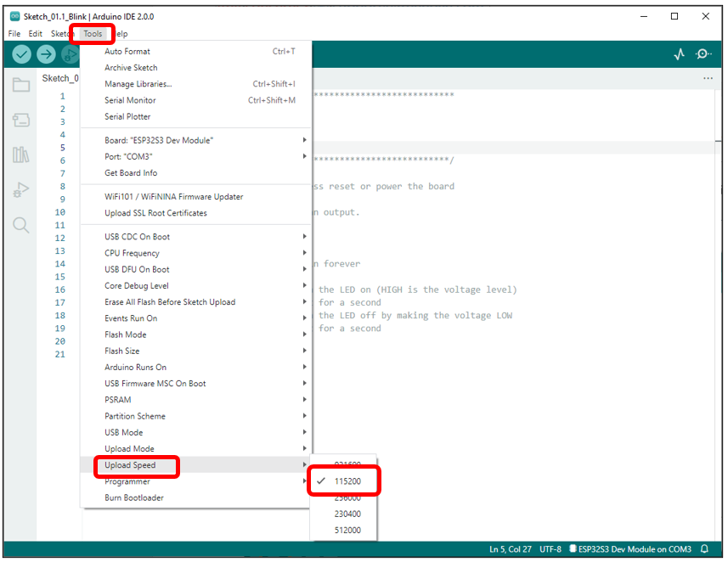
Task: Start the debugger from the toolbar
Action: 71,54
